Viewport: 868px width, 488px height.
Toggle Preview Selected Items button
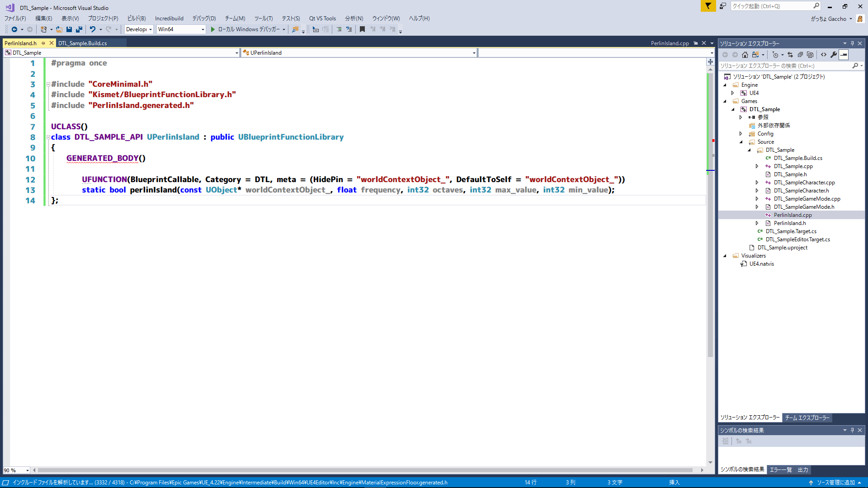pyautogui.click(x=844, y=55)
